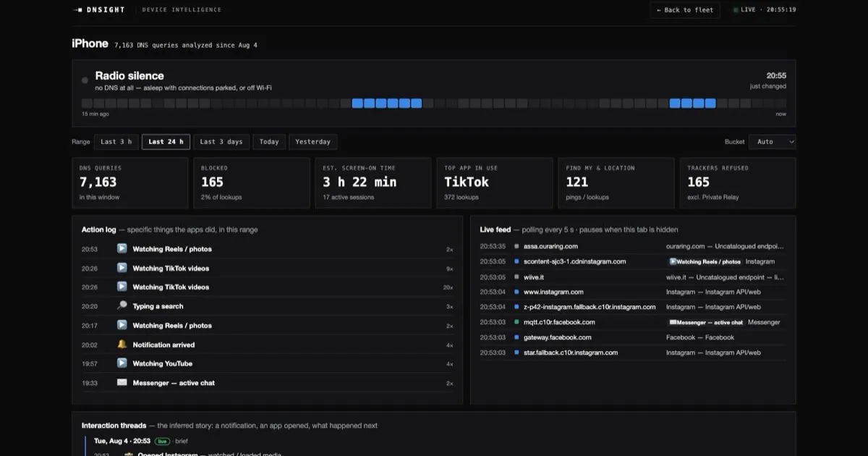Click 'Tue, Aug 4 · 20:53' thread date

click(122, 441)
